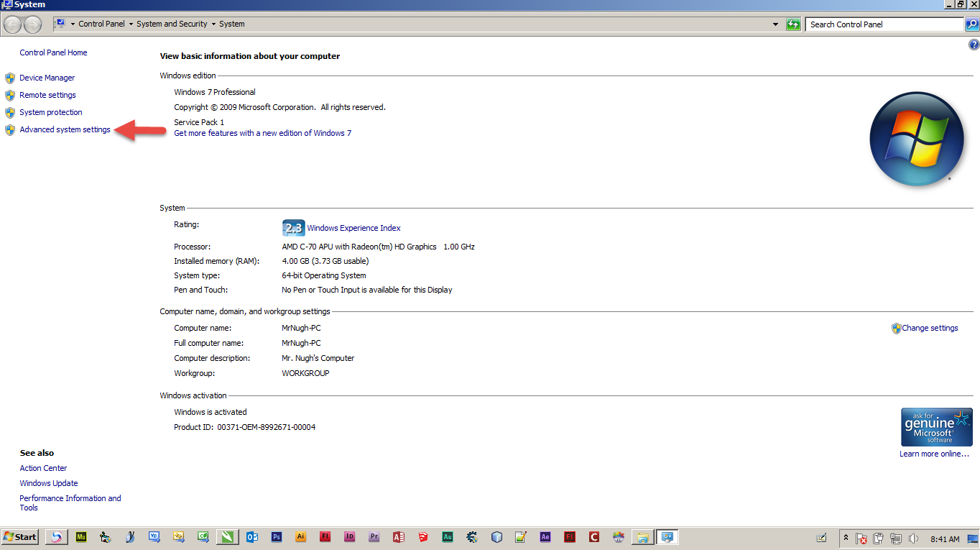Click Learn more online link
The height and width of the screenshot is (550, 980).
click(x=934, y=454)
